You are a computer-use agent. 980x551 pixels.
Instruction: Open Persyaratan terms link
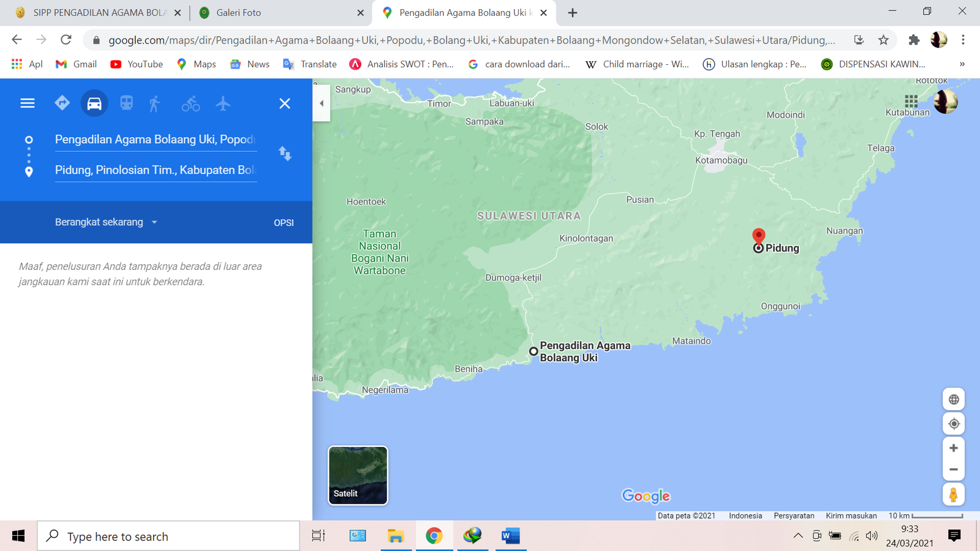(x=794, y=515)
